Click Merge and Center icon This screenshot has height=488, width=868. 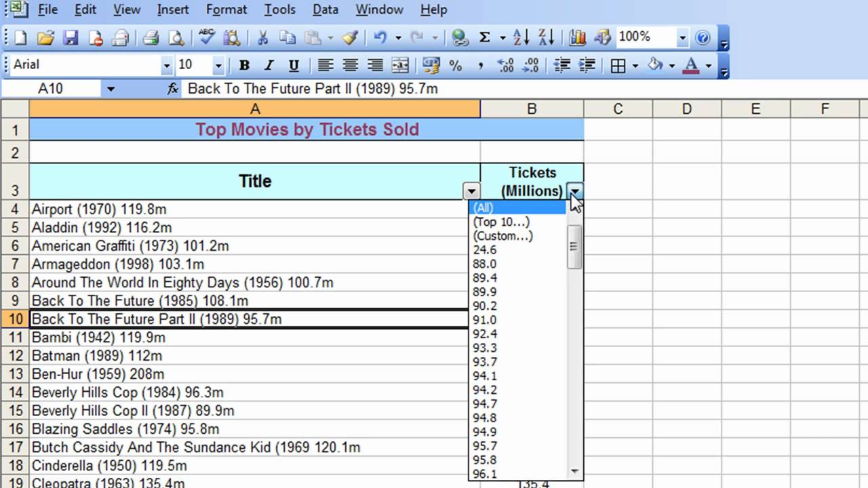[x=400, y=66]
